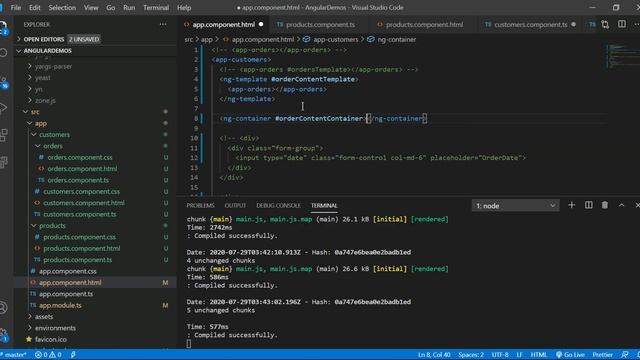Viewport: 640px width, 360px height.
Task: Click the terminal input prompt
Action: click(x=189, y=344)
